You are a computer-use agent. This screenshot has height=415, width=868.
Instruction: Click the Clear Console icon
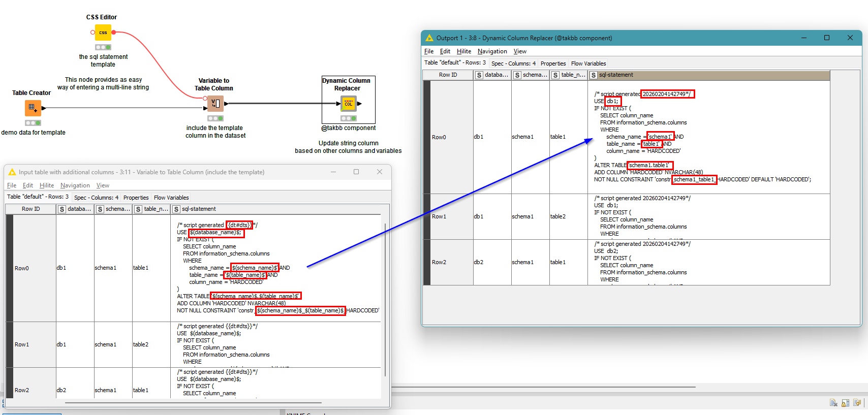tap(833, 403)
